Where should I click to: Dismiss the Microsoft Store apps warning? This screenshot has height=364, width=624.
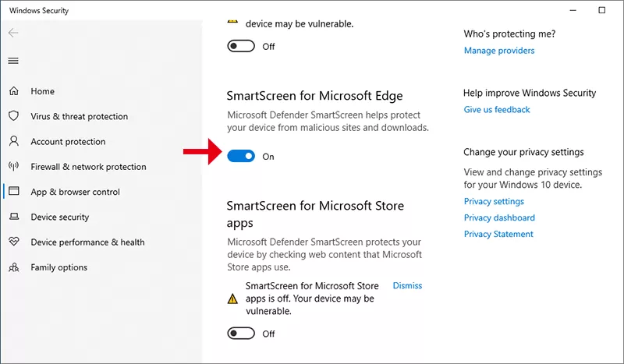[x=407, y=285]
